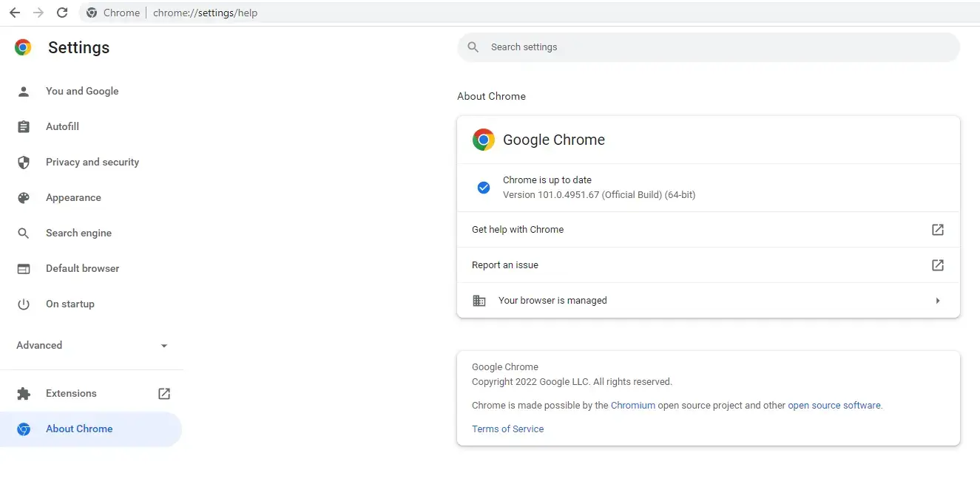Click the Settings page title
980x481 pixels.
(78, 47)
